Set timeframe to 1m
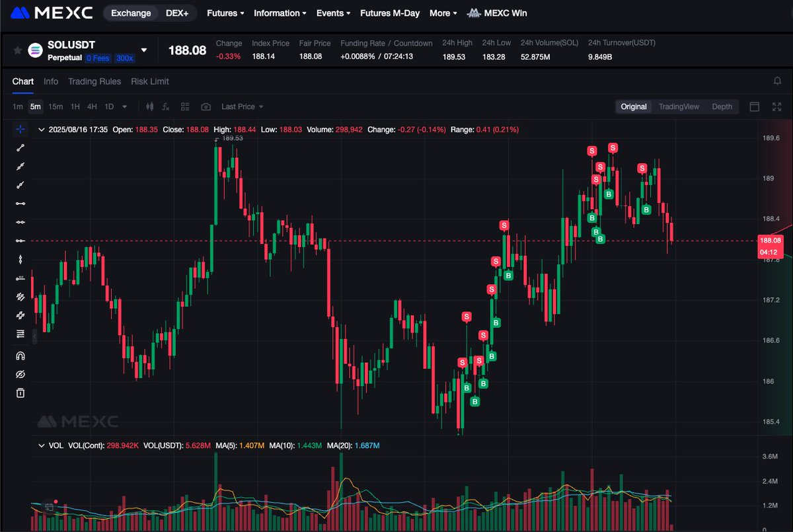Image resolution: width=793 pixels, height=532 pixels. [x=18, y=106]
